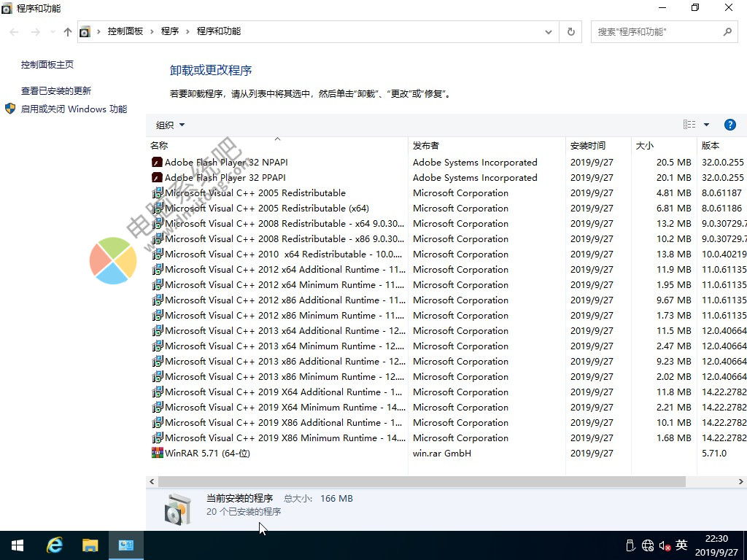The image size is (747, 560).
Task: Click the change view layout icon
Action: coord(689,125)
